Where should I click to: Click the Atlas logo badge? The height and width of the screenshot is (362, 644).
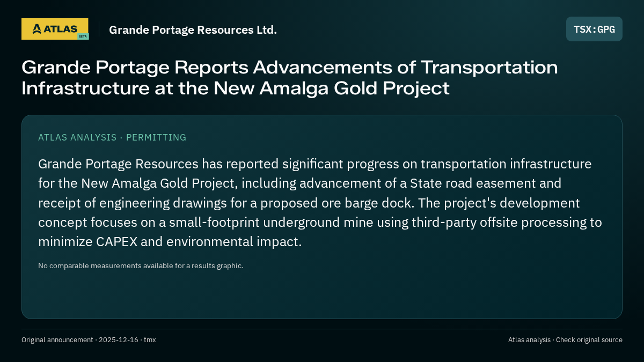pos(55,29)
